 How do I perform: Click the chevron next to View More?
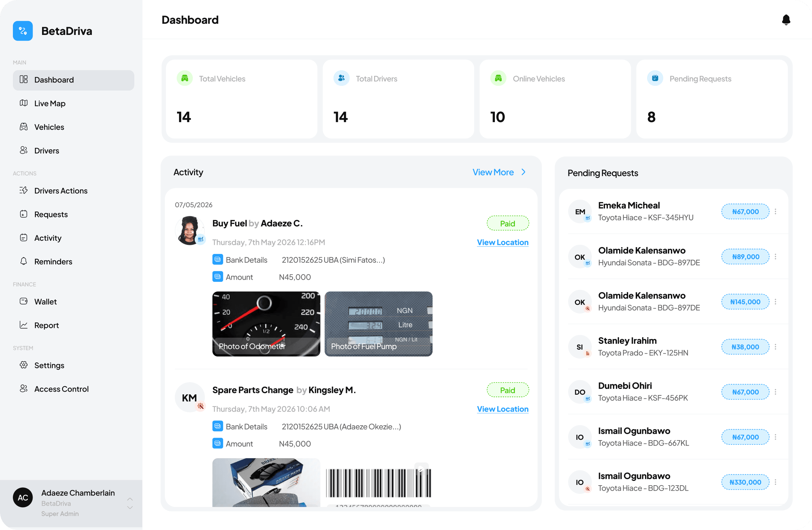523,172
